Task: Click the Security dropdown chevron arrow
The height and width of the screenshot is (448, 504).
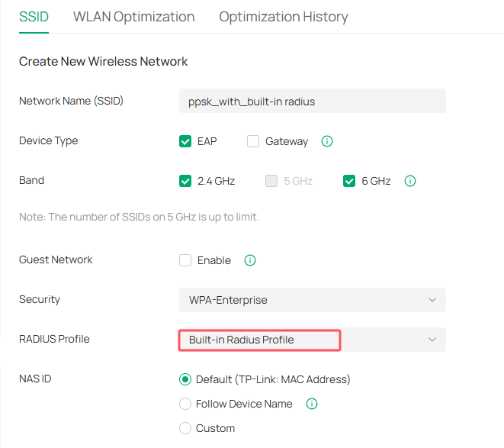Action: click(x=432, y=300)
